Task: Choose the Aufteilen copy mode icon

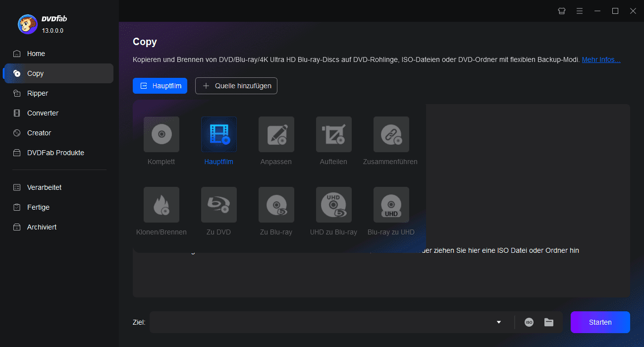Action: click(x=334, y=134)
